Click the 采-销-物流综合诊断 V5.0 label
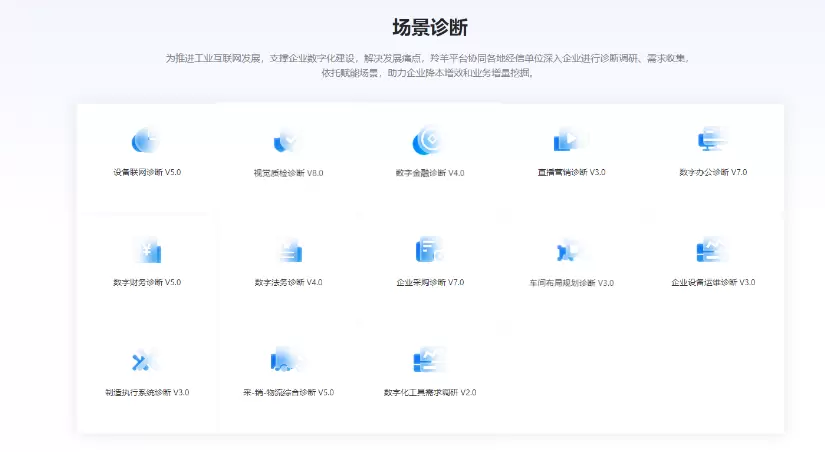This screenshot has width=825, height=452. [288, 392]
